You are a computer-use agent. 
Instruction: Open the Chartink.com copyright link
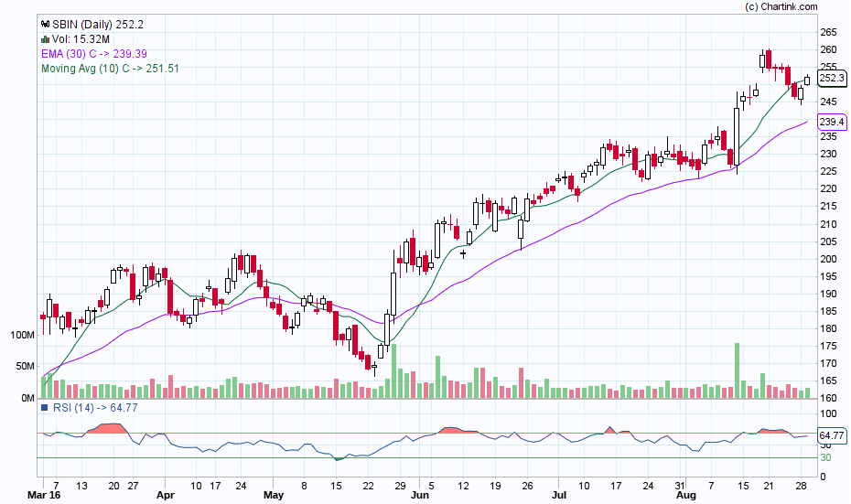pos(781,6)
